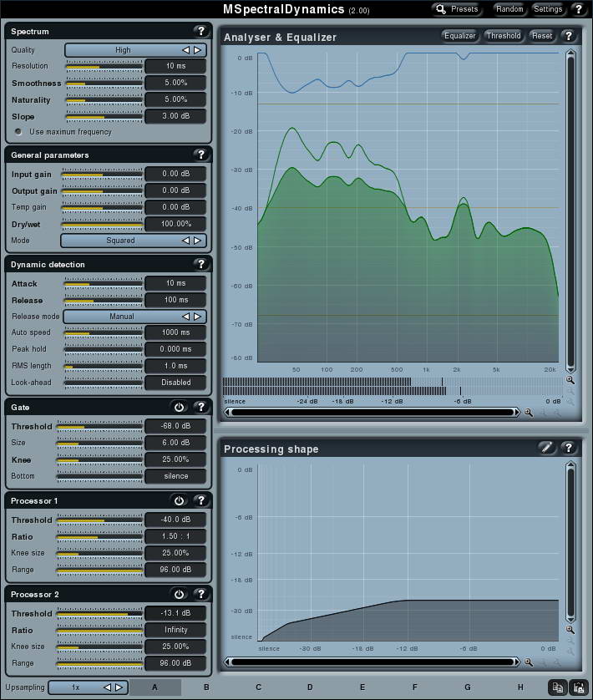This screenshot has height=700, width=593.
Task: Open Dynamic detection help
Action: [201, 264]
